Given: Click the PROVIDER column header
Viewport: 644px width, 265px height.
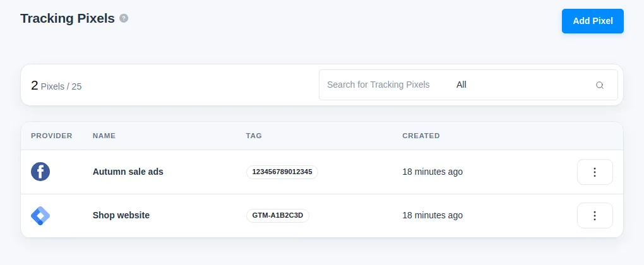Looking at the screenshot, I should 52,136.
